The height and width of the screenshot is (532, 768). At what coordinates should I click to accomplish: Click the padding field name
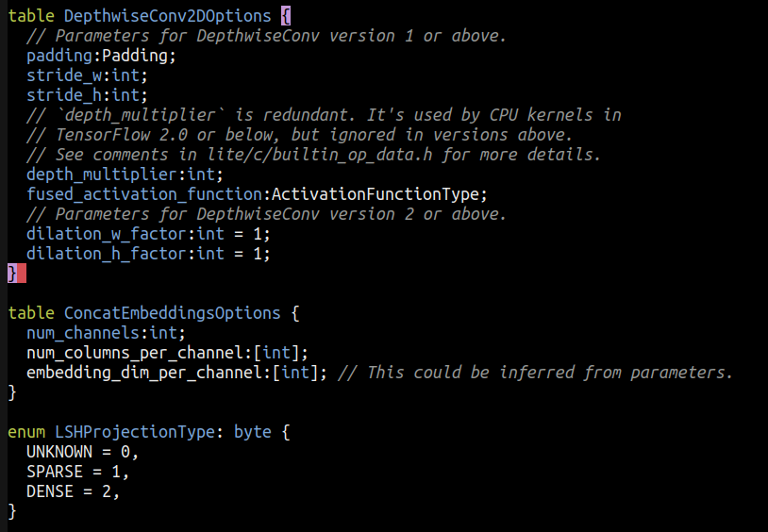tap(59, 56)
